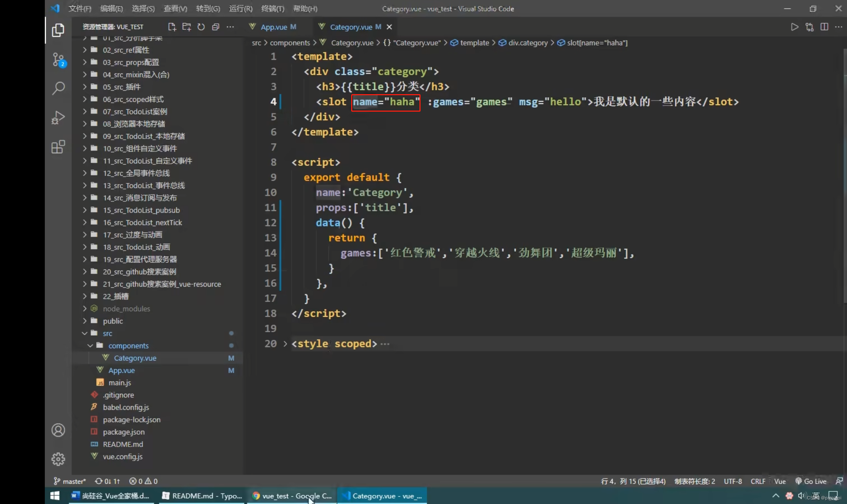
Task: Open explorer more actions ellipsis
Action: click(230, 27)
